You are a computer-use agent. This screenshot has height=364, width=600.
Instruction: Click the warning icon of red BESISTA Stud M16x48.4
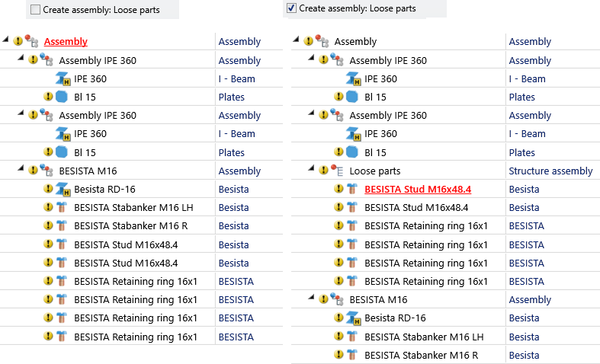click(x=339, y=189)
